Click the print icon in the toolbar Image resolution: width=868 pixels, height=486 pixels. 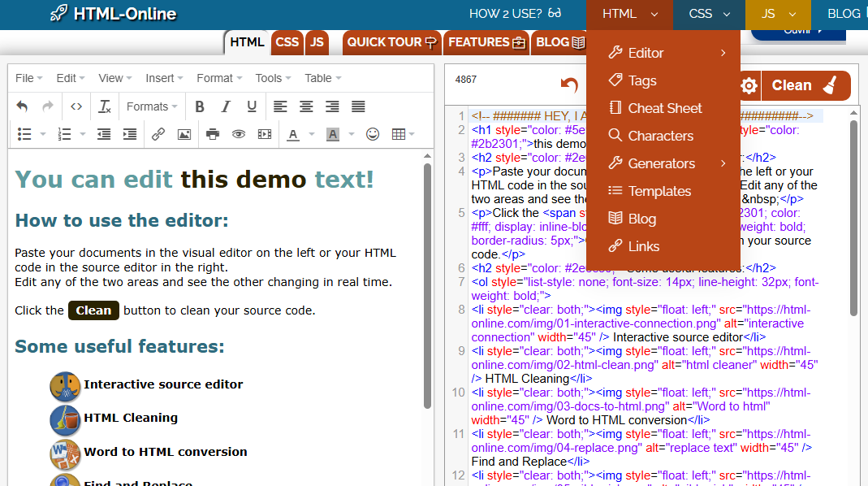click(x=213, y=134)
